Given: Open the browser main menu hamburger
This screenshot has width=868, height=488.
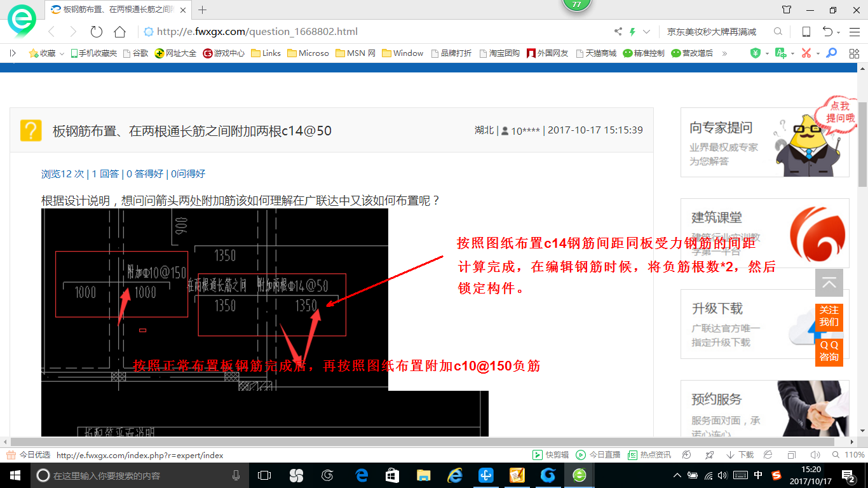Looking at the screenshot, I should tap(855, 32).
